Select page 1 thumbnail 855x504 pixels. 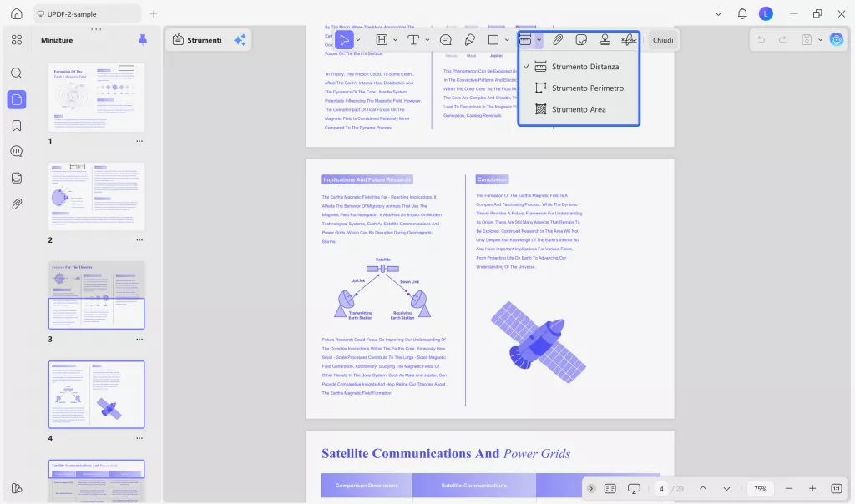click(97, 97)
